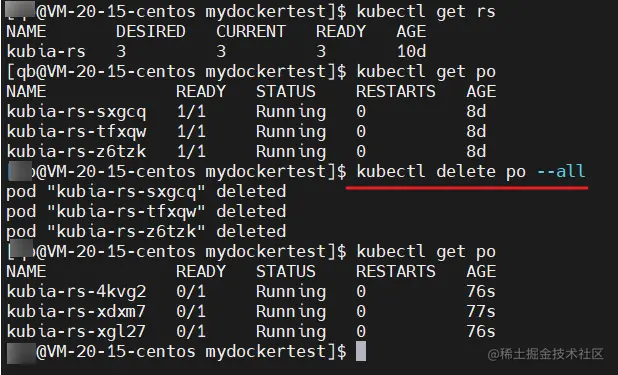Click the STATUS header in the first pod table
The height and width of the screenshot is (375, 618).
(x=286, y=92)
